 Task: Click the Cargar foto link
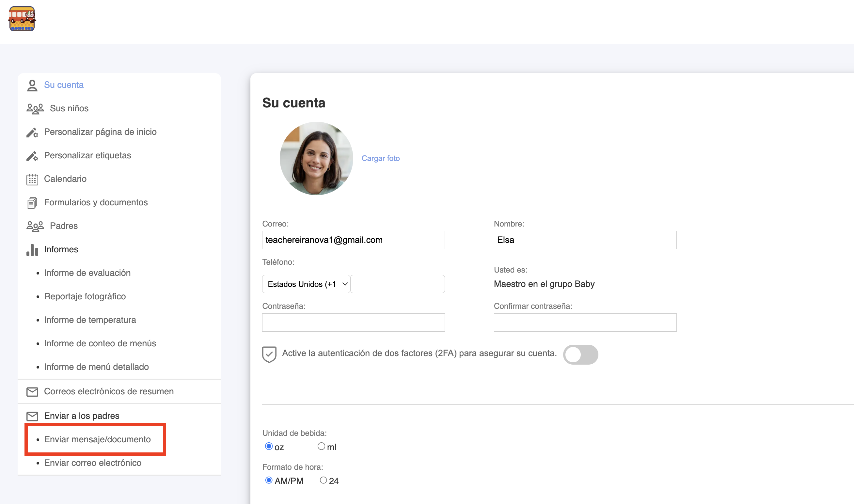pyautogui.click(x=380, y=158)
